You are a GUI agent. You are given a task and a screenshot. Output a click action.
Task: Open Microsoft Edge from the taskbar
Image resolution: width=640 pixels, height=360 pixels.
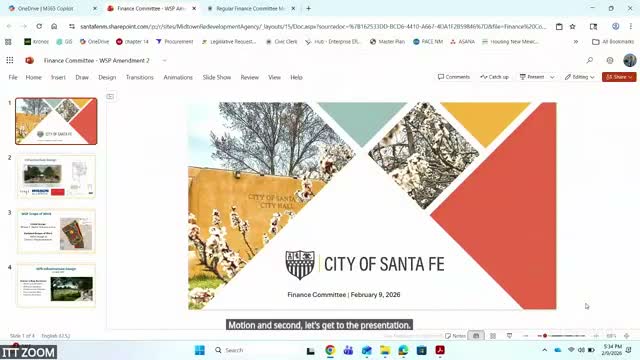tap(403, 350)
